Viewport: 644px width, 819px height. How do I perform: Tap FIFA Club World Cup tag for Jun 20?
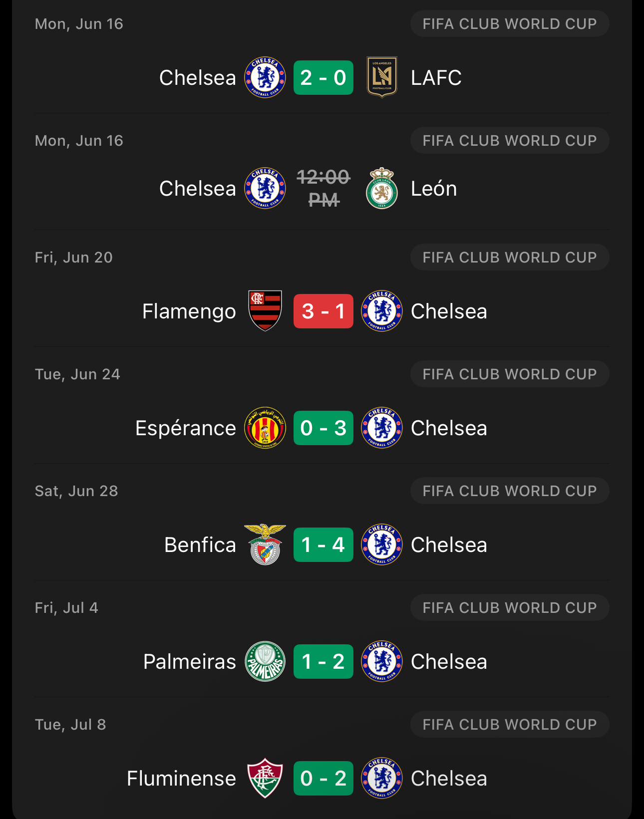click(x=509, y=258)
